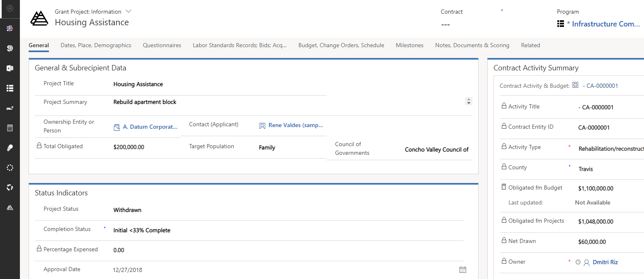
Task: Open the A. Datum Corporation link
Action: 150,127
